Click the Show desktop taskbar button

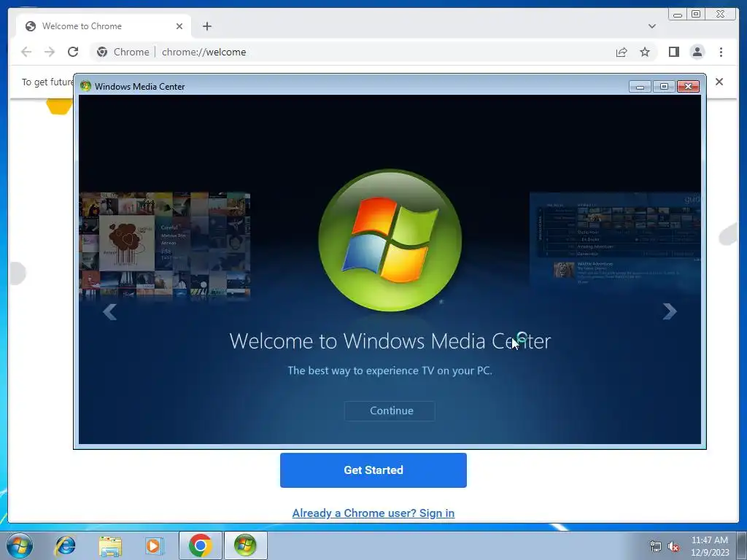743,545
